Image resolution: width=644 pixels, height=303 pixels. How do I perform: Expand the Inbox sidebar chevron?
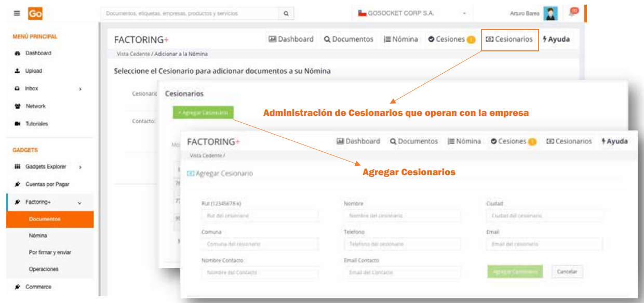point(80,89)
